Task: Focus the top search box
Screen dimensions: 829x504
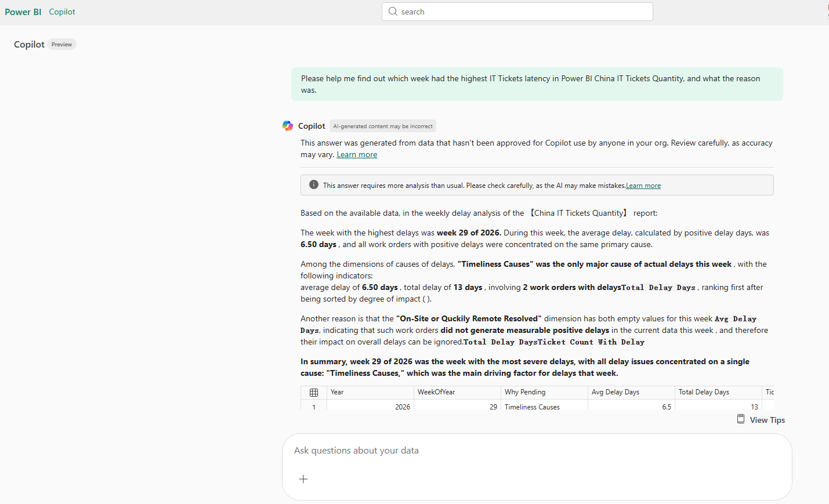Action: pyautogui.click(x=517, y=12)
